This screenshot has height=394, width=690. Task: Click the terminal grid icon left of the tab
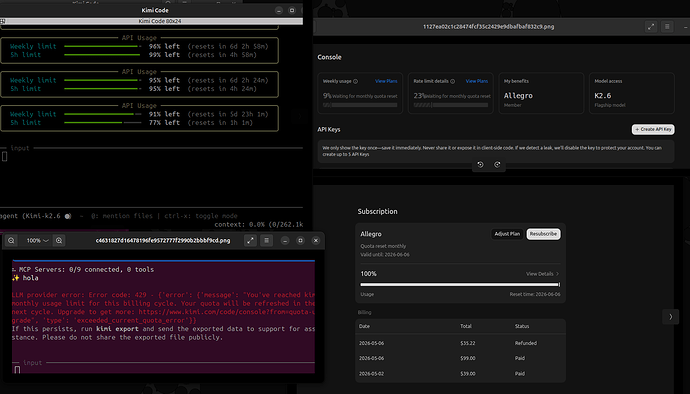click(x=3, y=21)
